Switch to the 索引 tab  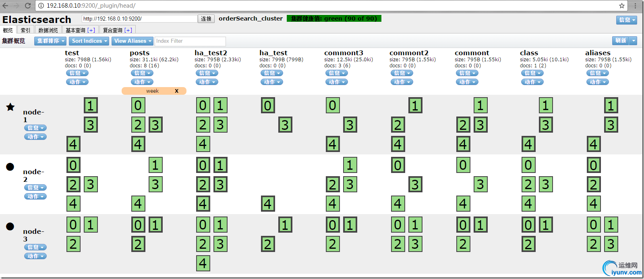(x=25, y=30)
